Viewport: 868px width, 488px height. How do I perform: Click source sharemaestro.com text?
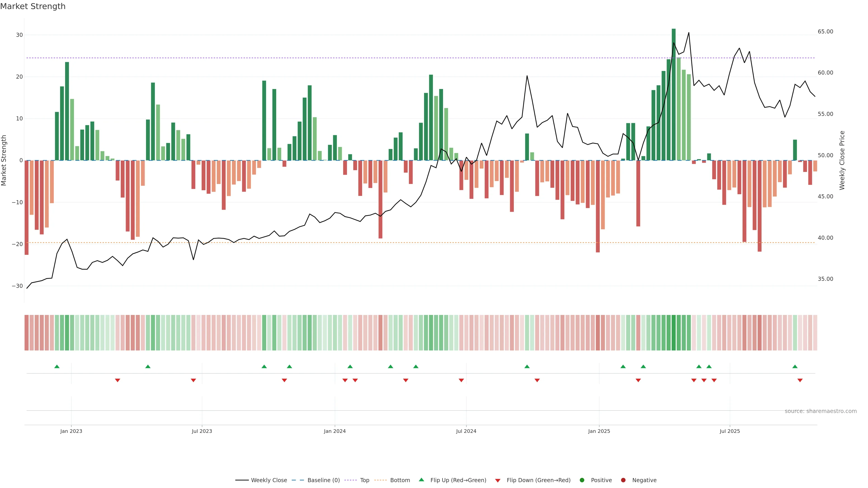pyautogui.click(x=821, y=411)
